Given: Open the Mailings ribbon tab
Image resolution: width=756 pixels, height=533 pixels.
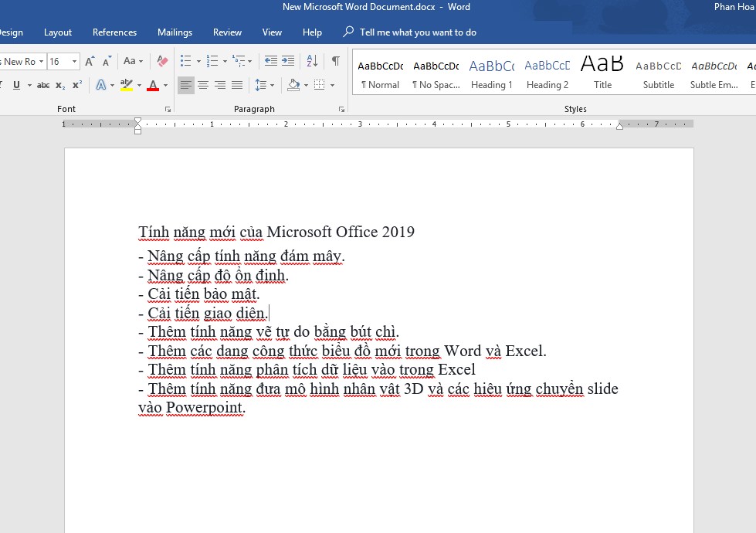Looking at the screenshot, I should [175, 32].
